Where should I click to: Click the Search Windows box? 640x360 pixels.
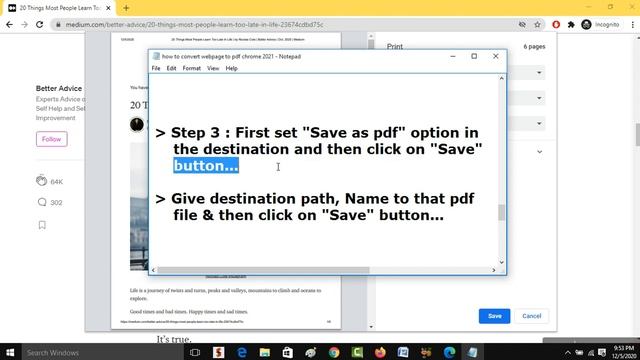coord(102,352)
